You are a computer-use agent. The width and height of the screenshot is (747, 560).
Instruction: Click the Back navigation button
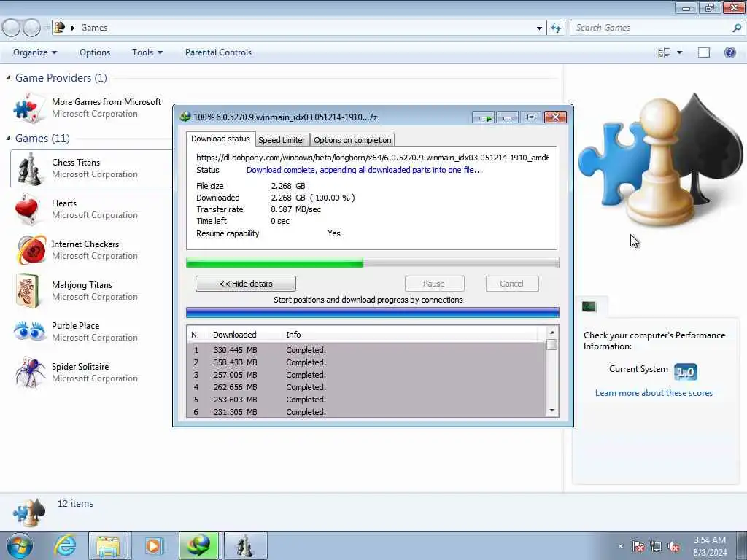click(12, 28)
